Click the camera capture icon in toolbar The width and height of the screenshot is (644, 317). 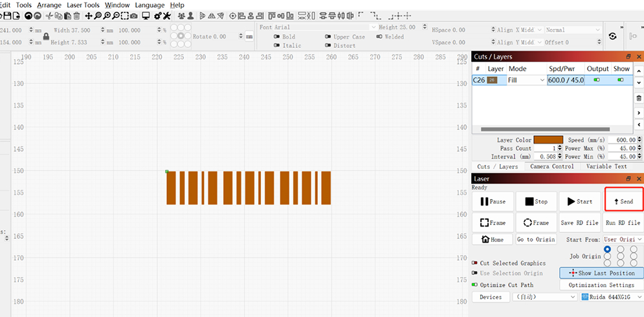pos(133,16)
